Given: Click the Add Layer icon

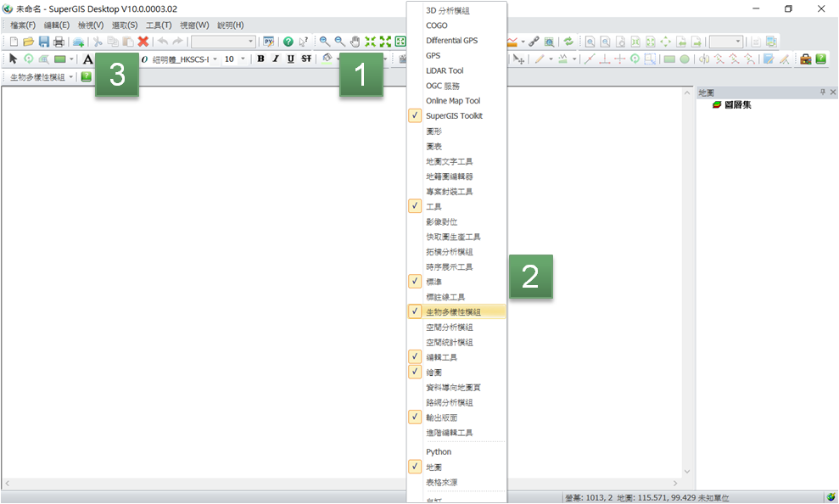Looking at the screenshot, I should click(78, 42).
